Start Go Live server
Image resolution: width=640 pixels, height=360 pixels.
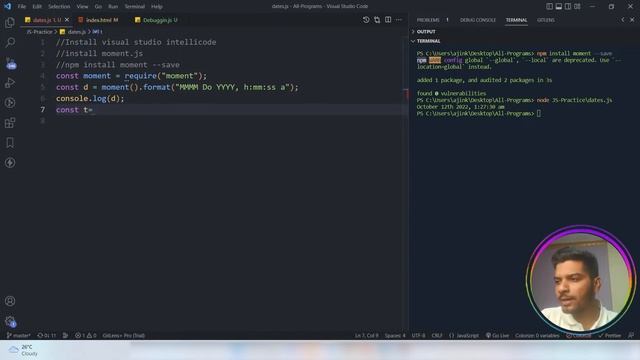tap(497, 335)
